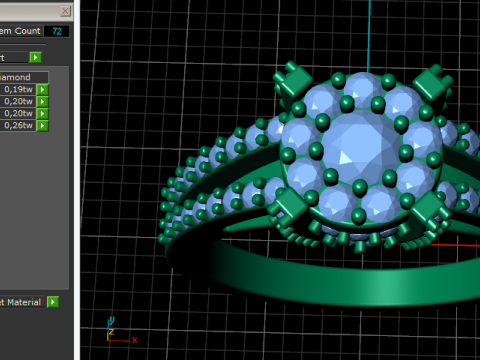Click the XYZ axis indicator in viewport
Screen dimensions: 480x360
point(121,331)
